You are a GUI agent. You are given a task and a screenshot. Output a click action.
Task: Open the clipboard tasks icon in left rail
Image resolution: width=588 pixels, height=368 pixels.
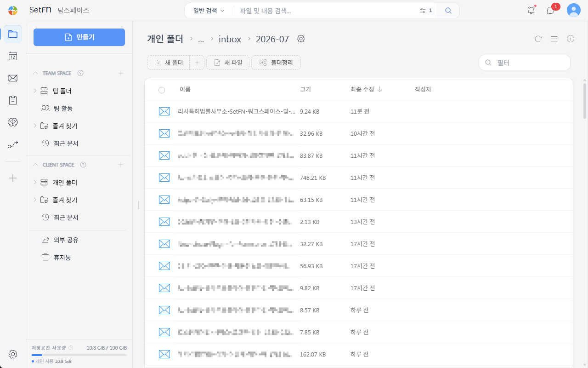[x=13, y=100]
